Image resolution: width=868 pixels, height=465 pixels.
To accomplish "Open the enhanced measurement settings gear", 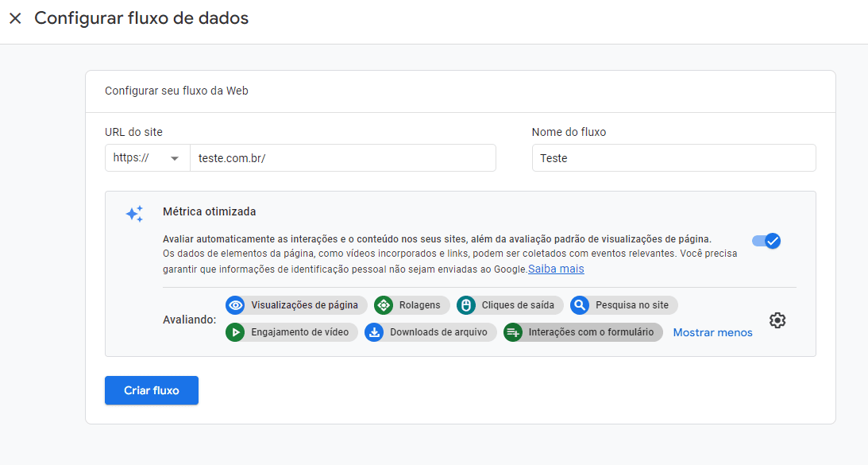I will pos(777,320).
